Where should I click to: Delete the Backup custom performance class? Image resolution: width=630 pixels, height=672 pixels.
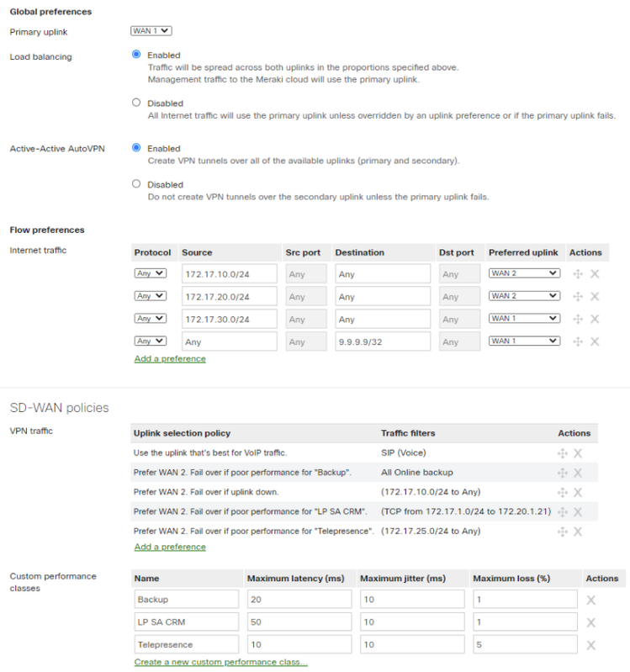(x=590, y=600)
